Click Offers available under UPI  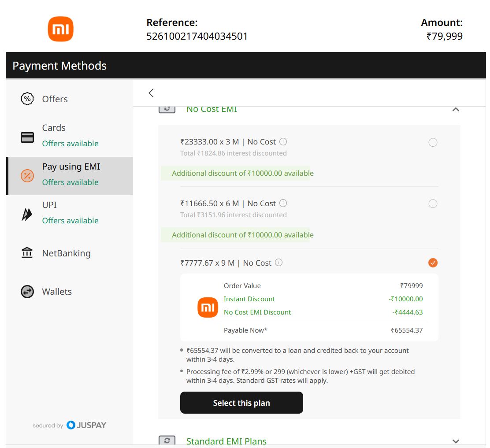[71, 221]
